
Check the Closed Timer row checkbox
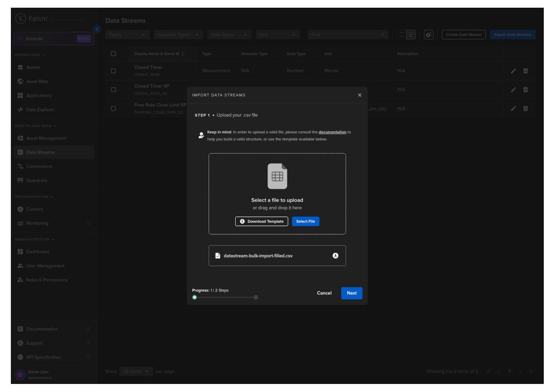click(114, 71)
